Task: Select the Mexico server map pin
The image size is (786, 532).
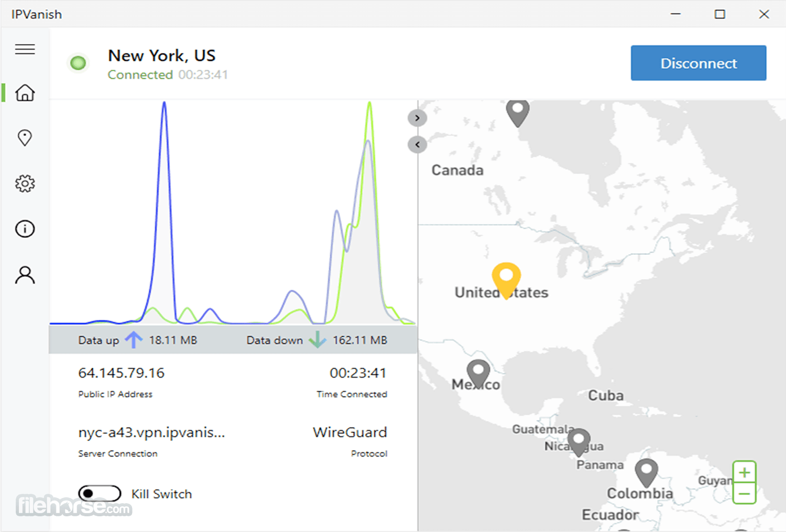Action: pos(478,374)
